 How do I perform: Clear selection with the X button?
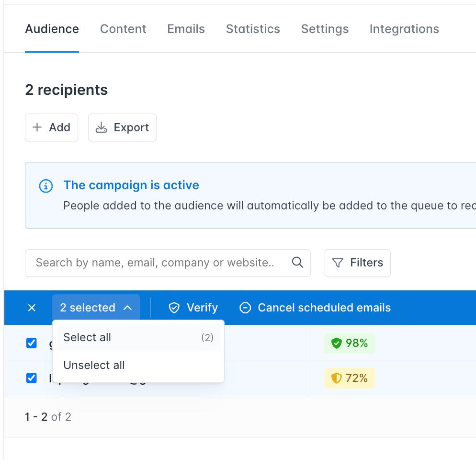[x=32, y=308]
